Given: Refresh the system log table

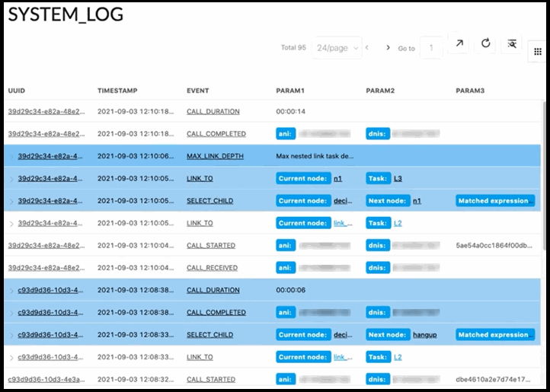Looking at the screenshot, I should [485, 43].
